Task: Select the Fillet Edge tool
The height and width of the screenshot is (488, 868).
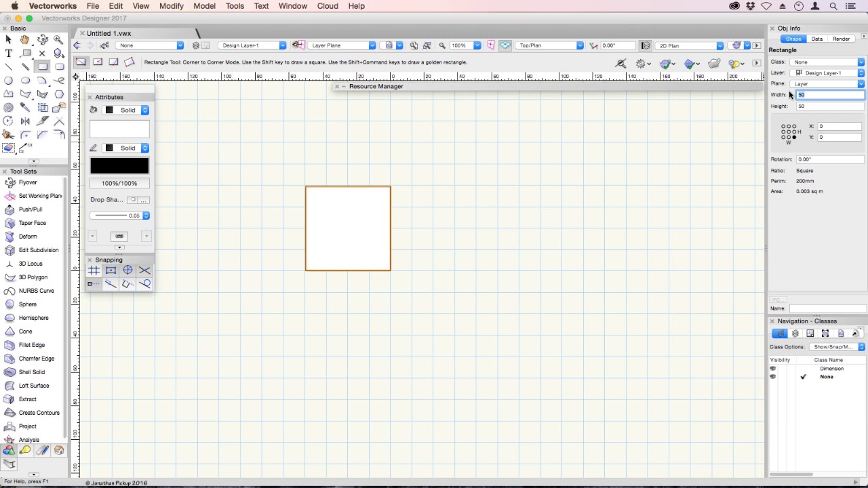Action: coord(32,345)
